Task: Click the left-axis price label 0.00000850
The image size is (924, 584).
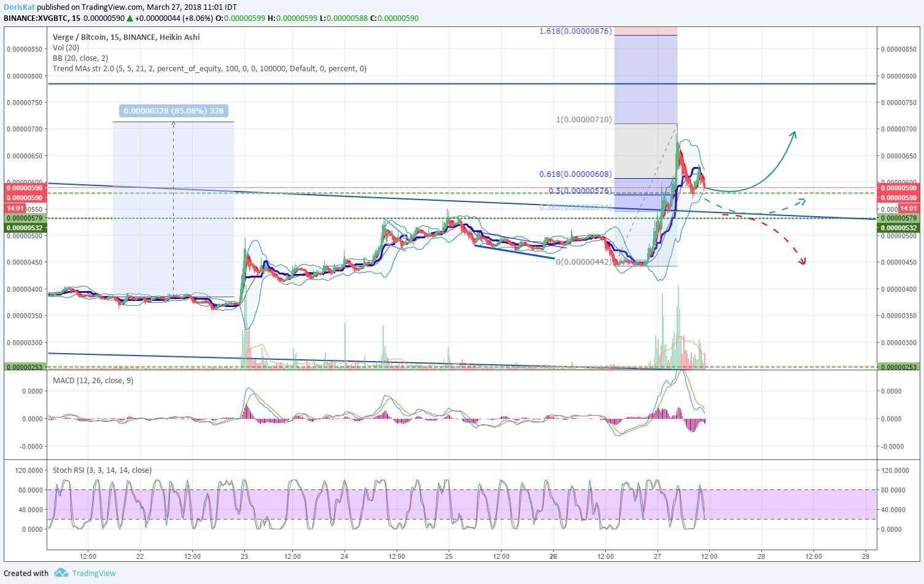Action: click(25, 49)
